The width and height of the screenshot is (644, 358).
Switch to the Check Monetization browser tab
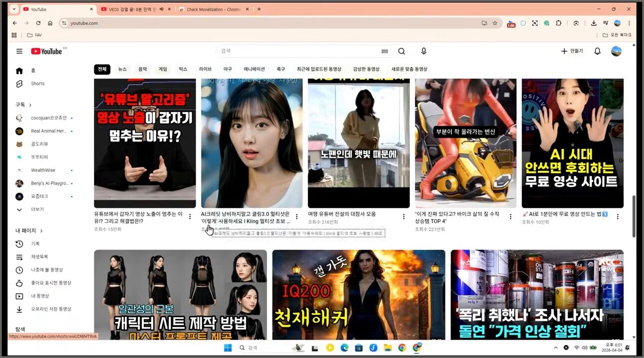coord(213,9)
